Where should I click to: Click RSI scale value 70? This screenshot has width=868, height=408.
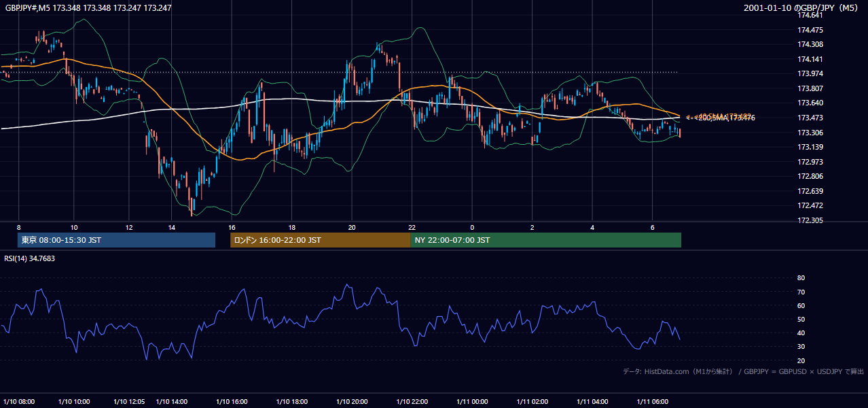[x=801, y=292]
